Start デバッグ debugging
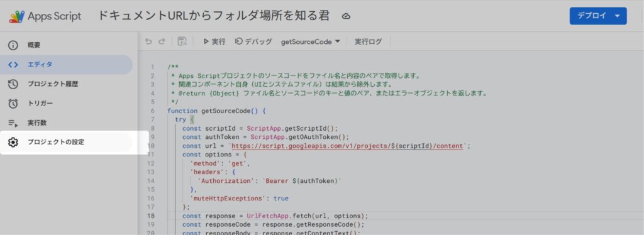The image size is (644, 235). [253, 41]
